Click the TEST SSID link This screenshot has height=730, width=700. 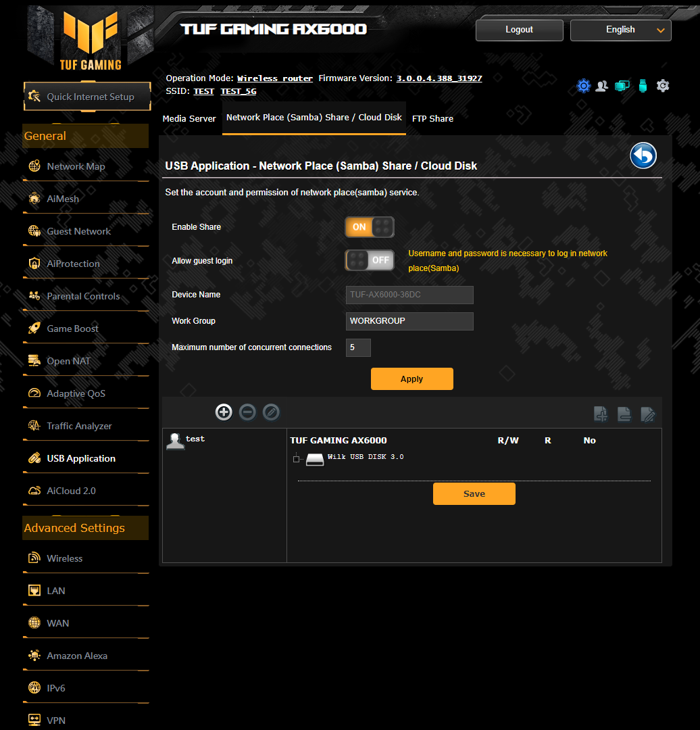[204, 91]
